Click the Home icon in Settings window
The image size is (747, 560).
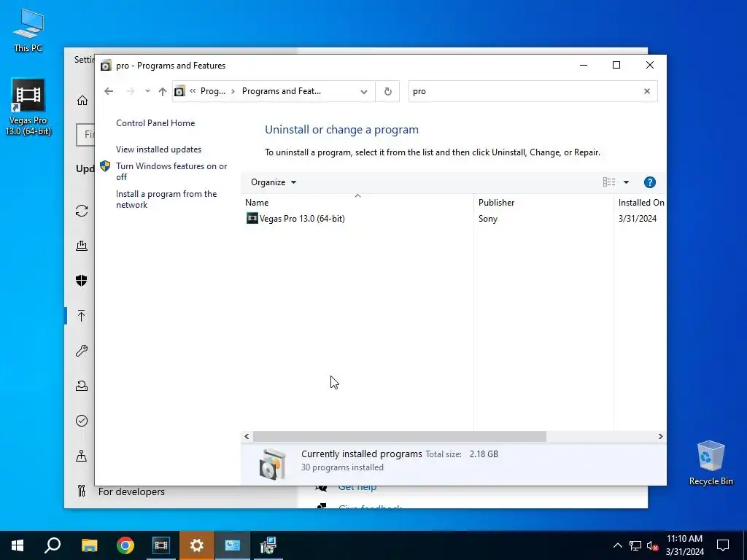pos(82,101)
